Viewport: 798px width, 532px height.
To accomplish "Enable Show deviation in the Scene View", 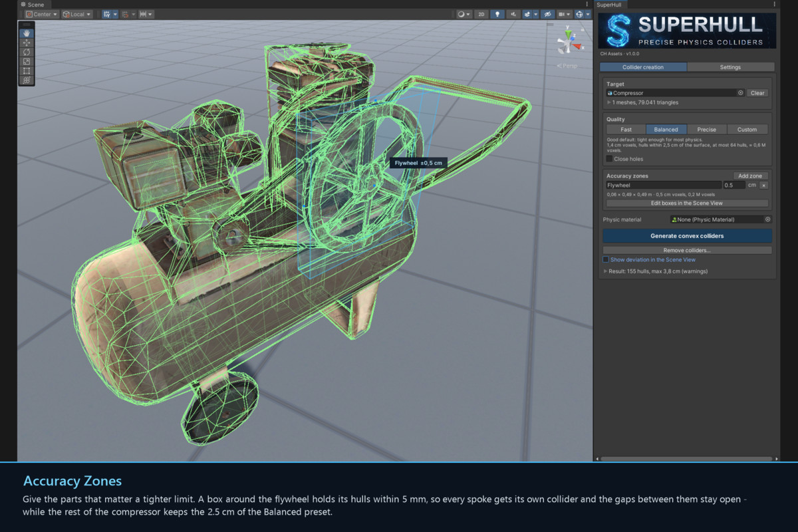I will tap(606, 259).
